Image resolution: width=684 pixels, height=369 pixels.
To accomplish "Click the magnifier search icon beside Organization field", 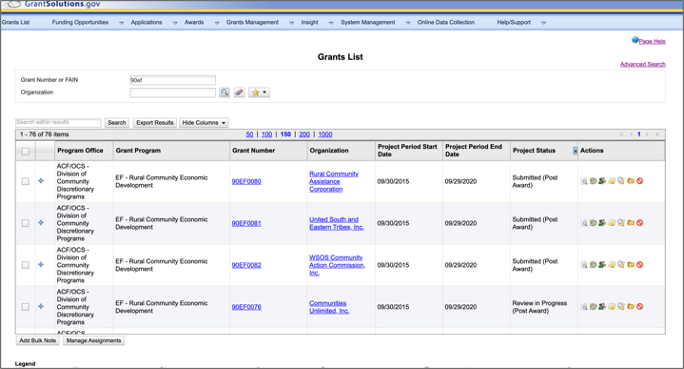I will coord(224,92).
